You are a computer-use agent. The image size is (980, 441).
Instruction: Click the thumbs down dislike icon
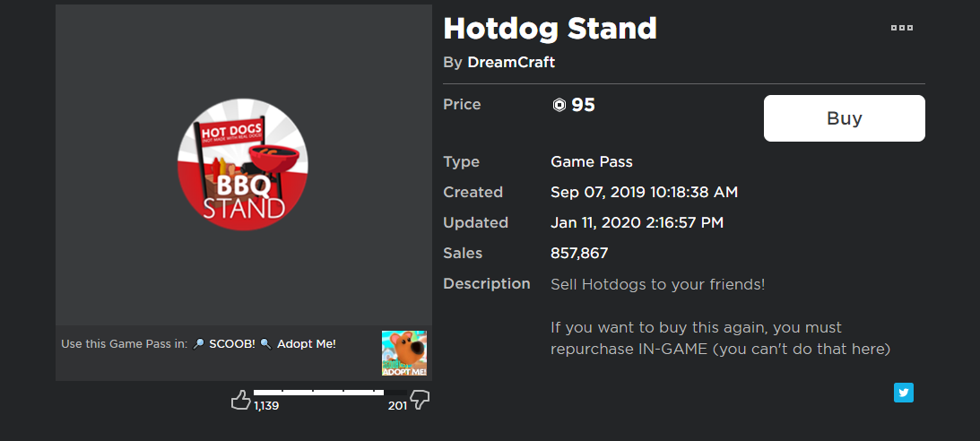click(x=420, y=401)
